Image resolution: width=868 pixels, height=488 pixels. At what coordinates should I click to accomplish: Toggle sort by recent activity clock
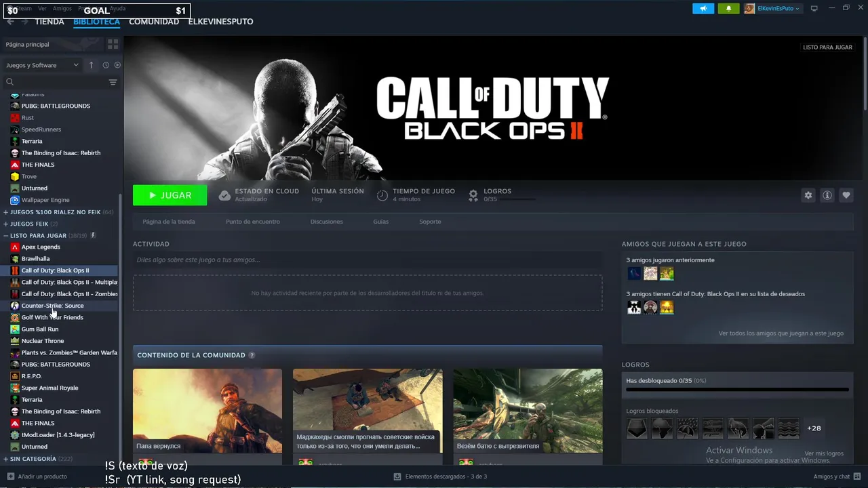(x=106, y=65)
